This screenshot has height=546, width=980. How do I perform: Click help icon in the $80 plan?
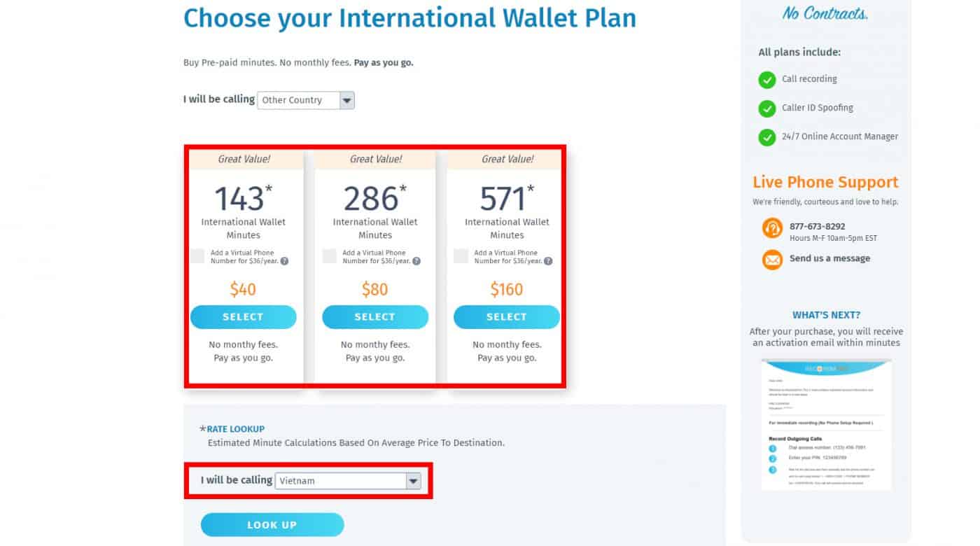click(416, 261)
